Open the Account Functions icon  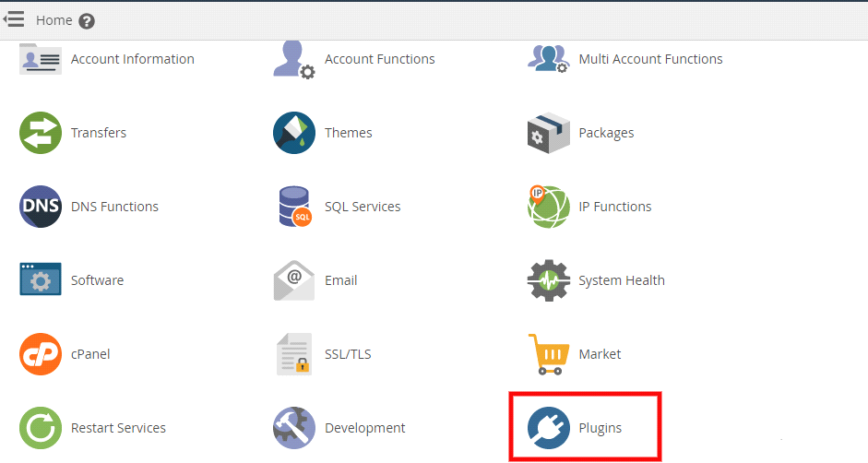point(294,59)
